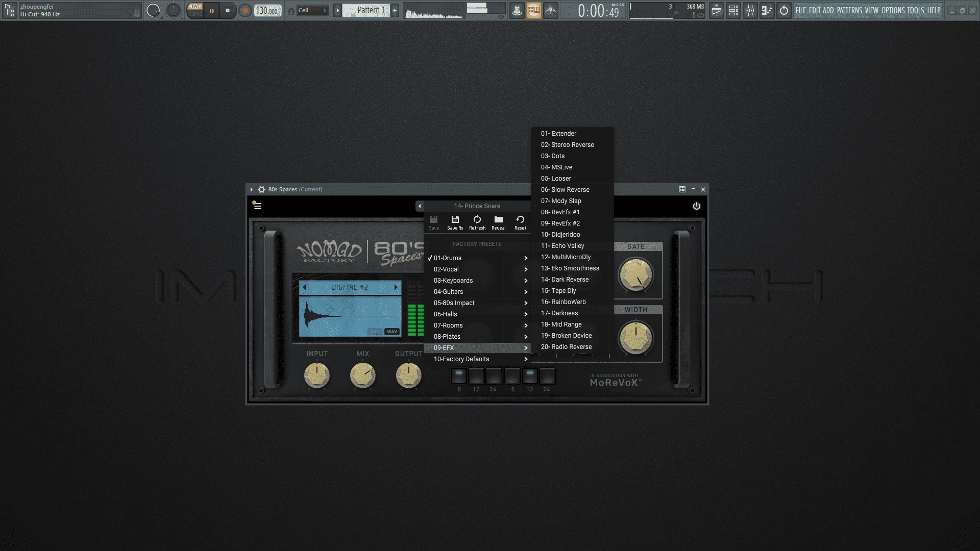Select the 02- Stereo Reverse preset
The image size is (980, 551).
[x=572, y=145]
